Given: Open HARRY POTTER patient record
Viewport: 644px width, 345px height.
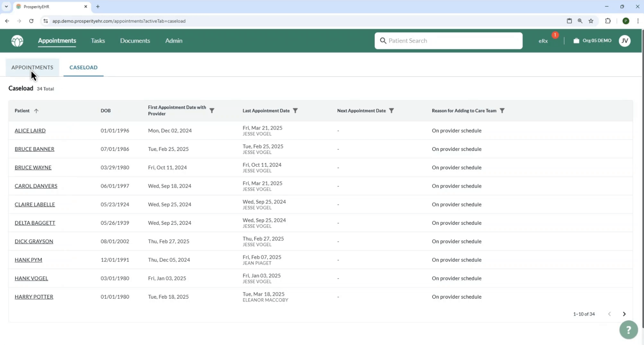Looking at the screenshot, I should click(34, 297).
